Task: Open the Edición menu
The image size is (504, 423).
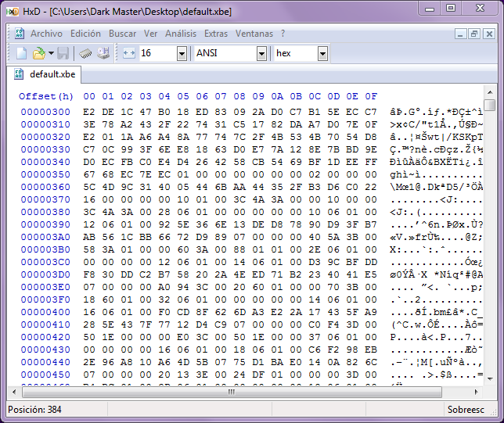Action: (85, 34)
